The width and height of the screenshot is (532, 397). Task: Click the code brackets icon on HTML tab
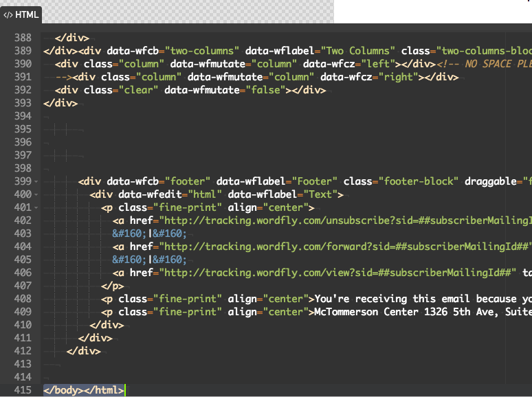pos(8,15)
